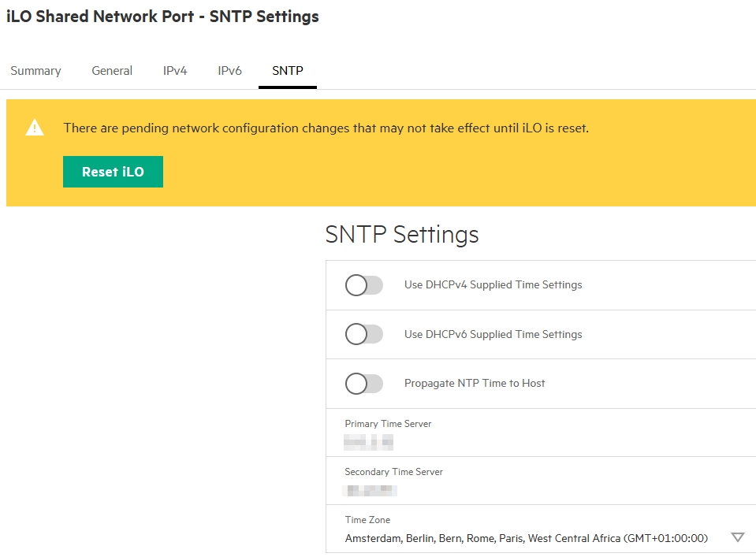756x557 pixels.
Task: Go to the IPv4 tab
Action: coord(175,71)
